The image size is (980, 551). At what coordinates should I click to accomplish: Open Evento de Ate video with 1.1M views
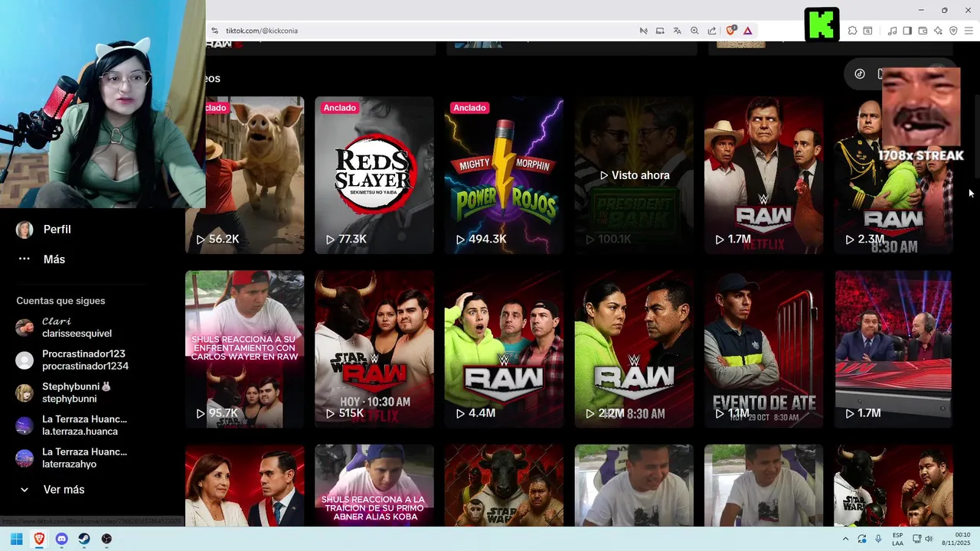pos(763,349)
